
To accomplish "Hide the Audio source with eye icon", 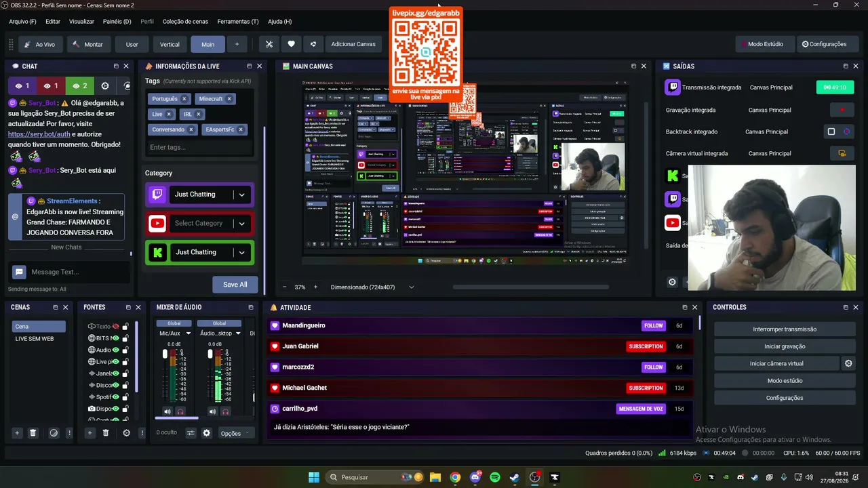I will (116, 350).
